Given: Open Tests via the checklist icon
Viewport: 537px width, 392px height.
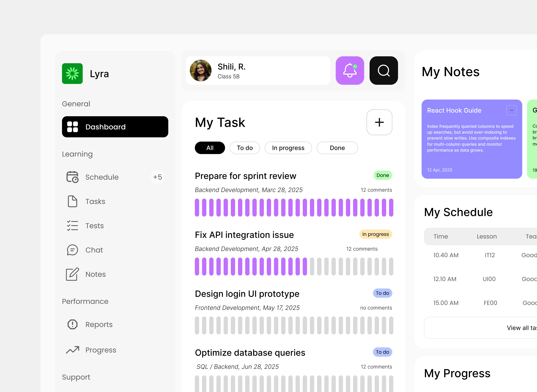Looking at the screenshot, I should point(72,226).
